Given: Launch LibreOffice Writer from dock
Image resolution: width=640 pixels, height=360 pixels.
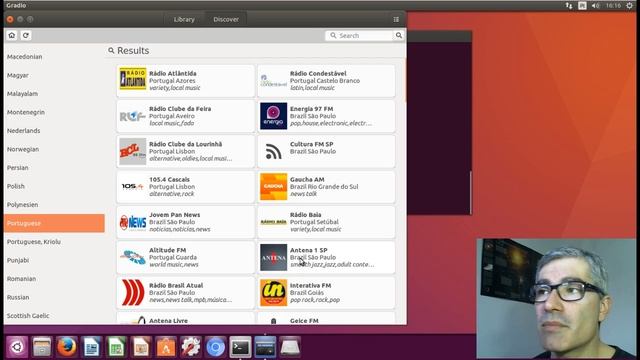Looking at the screenshot, I should tap(91, 347).
